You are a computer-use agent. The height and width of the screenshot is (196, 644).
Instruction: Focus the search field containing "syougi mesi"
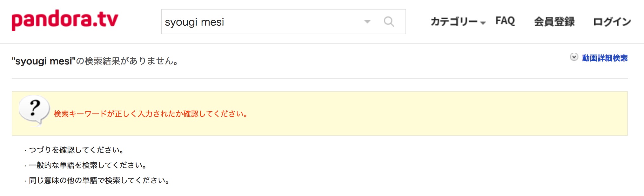pyautogui.click(x=260, y=22)
